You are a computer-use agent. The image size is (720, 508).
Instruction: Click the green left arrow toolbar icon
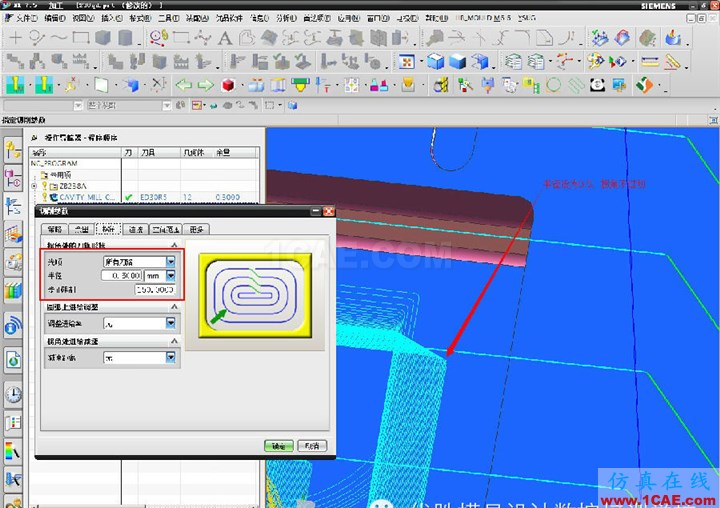pyautogui.click(x=184, y=85)
